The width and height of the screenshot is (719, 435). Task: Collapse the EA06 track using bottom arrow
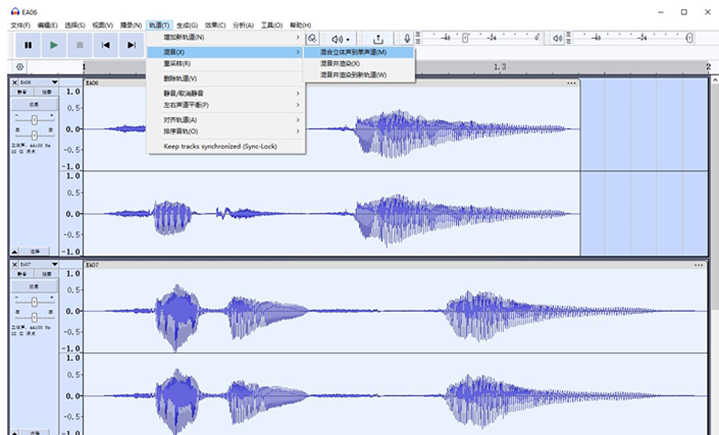pyautogui.click(x=14, y=251)
